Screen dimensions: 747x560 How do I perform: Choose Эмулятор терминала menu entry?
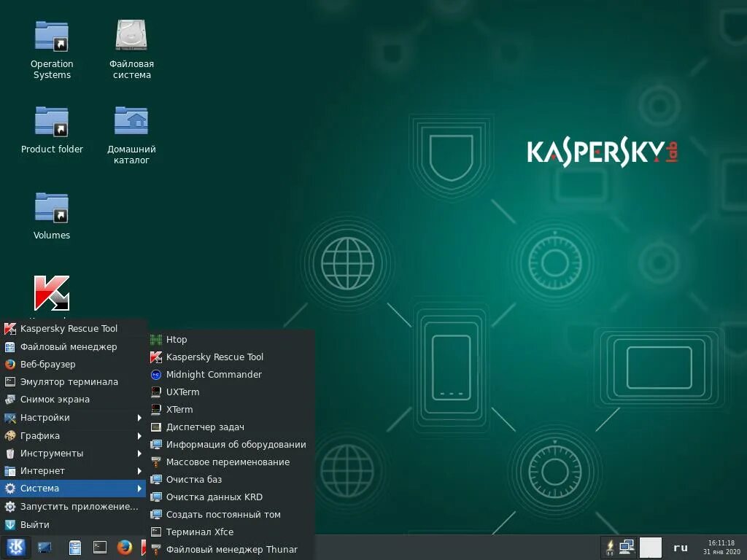74,382
